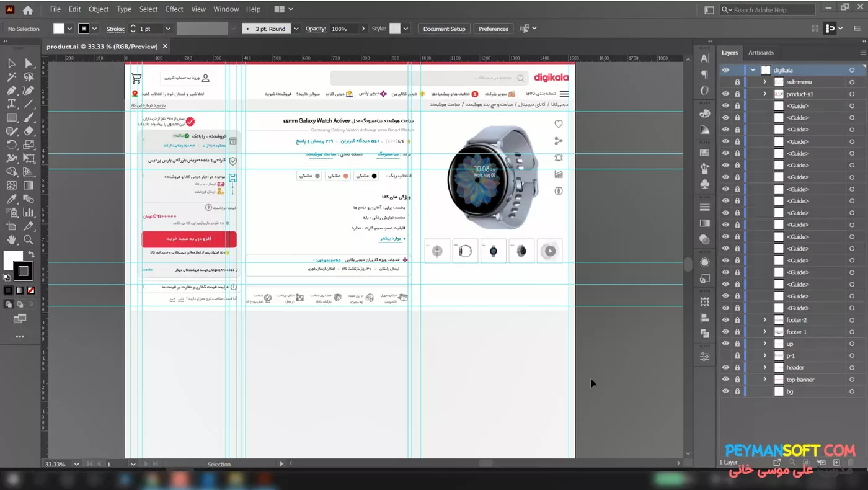The height and width of the screenshot is (490, 868).
Task: Hide the footer-1 layer
Action: (725, 332)
